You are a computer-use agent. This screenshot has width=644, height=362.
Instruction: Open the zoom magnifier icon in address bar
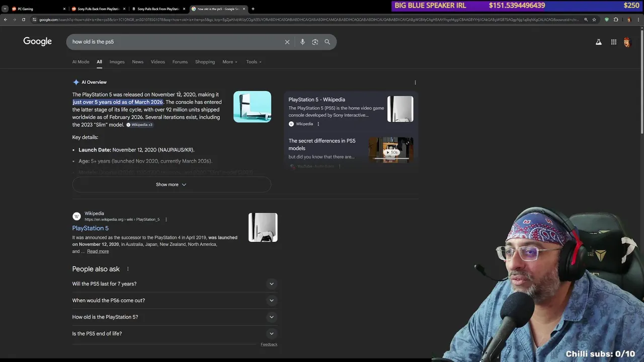[x=586, y=20]
